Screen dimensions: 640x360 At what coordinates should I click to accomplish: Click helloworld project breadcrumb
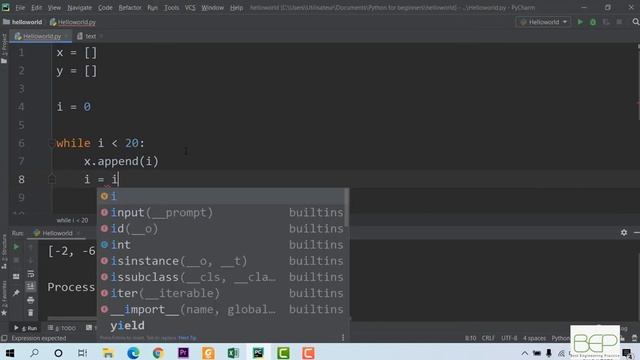(22, 22)
